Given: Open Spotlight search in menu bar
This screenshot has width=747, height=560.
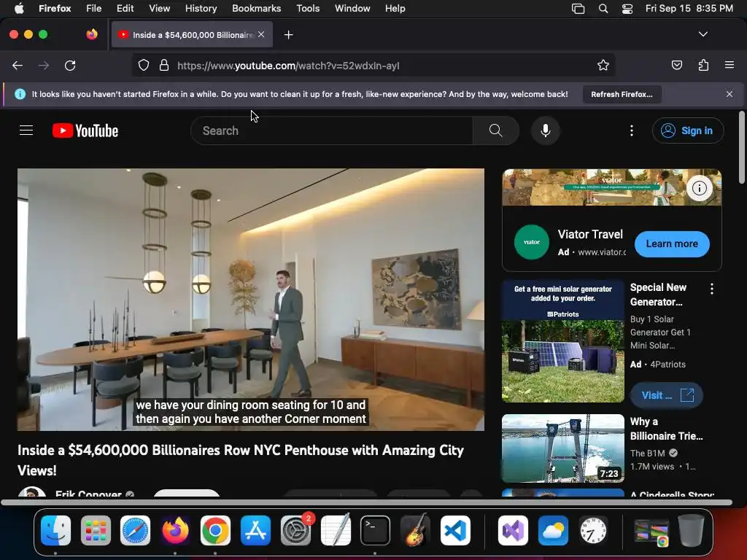Looking at the screenshot, I should pyautogui.click(x=603, y=8).
